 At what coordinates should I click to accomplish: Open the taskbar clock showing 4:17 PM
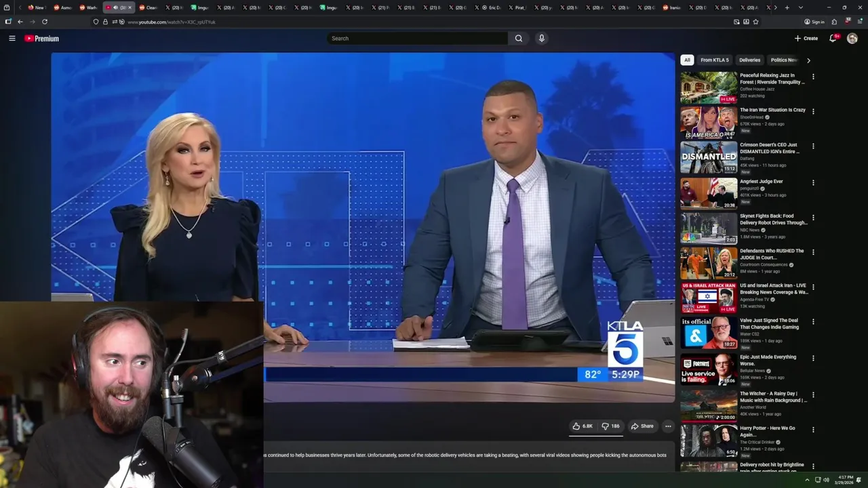click(844, 480)
